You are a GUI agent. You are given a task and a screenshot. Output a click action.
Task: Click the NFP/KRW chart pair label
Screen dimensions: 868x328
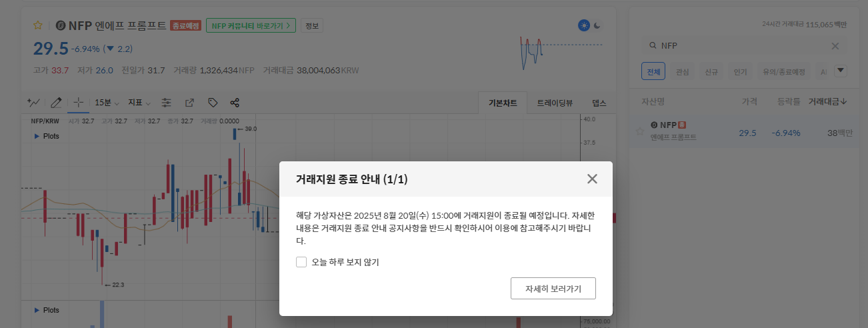pyautogui.click(x=45, y=121)
